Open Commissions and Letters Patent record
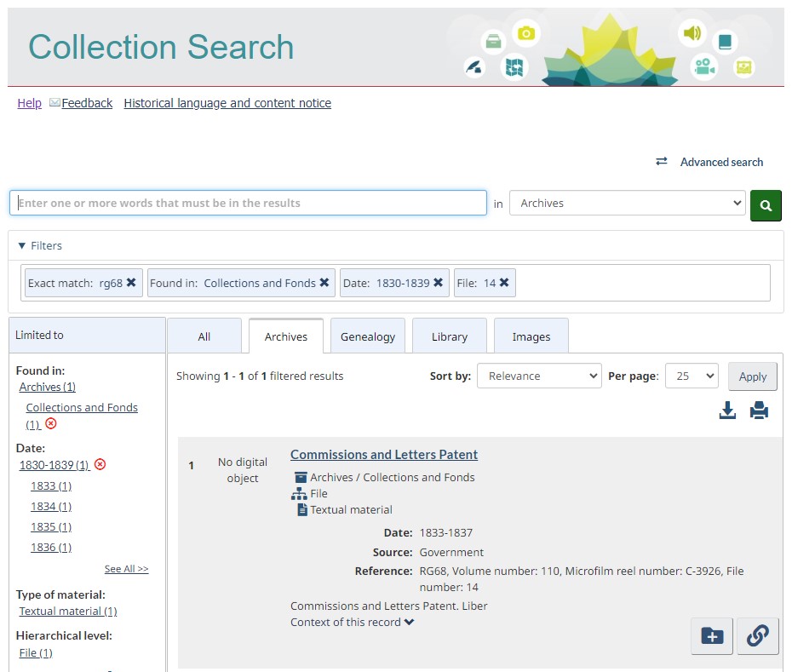This screenshot has width=792, height=672. (384, 455)
